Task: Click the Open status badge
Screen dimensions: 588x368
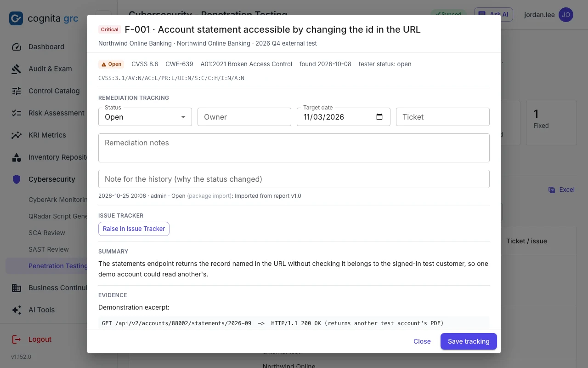Action: (111, 64)
